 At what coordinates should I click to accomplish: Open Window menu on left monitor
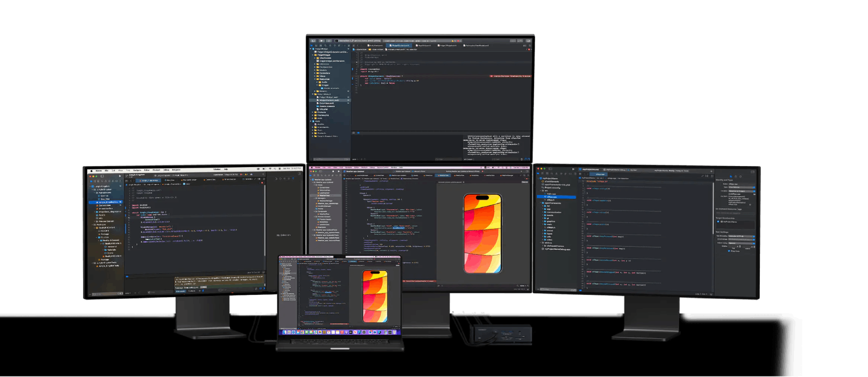[217, 169]
